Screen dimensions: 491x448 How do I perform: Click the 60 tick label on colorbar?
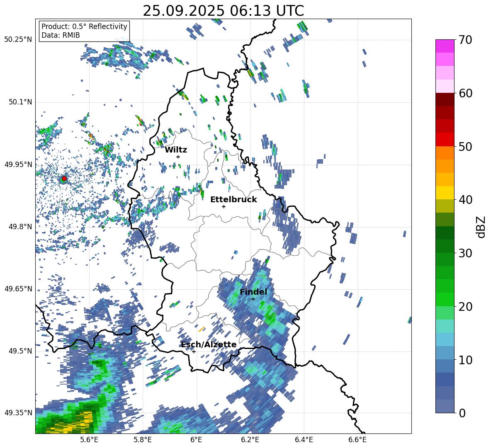[x=465, y=93]
